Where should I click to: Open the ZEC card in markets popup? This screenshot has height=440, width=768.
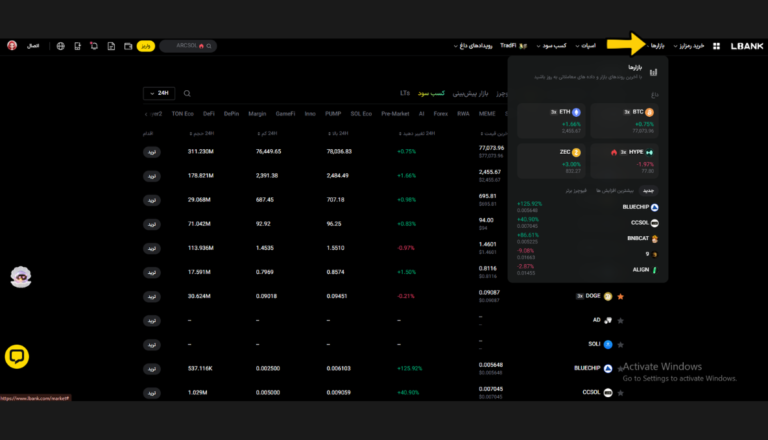551,161
